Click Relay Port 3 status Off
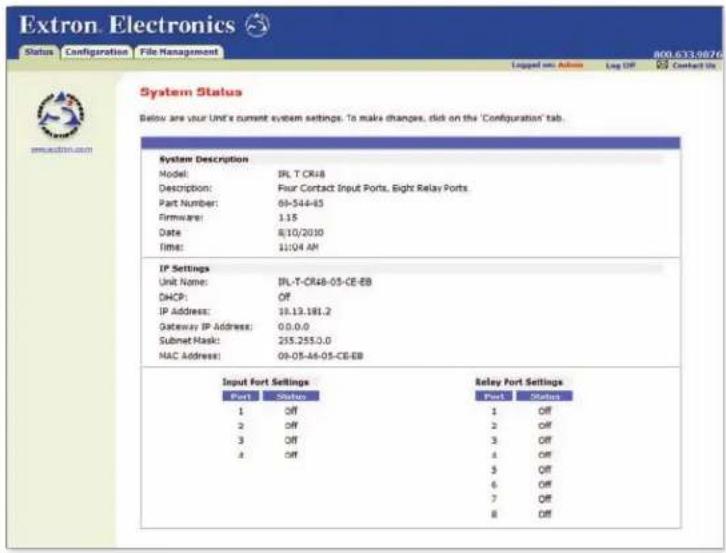Screen dimensions: 726x553 point(545,440)
